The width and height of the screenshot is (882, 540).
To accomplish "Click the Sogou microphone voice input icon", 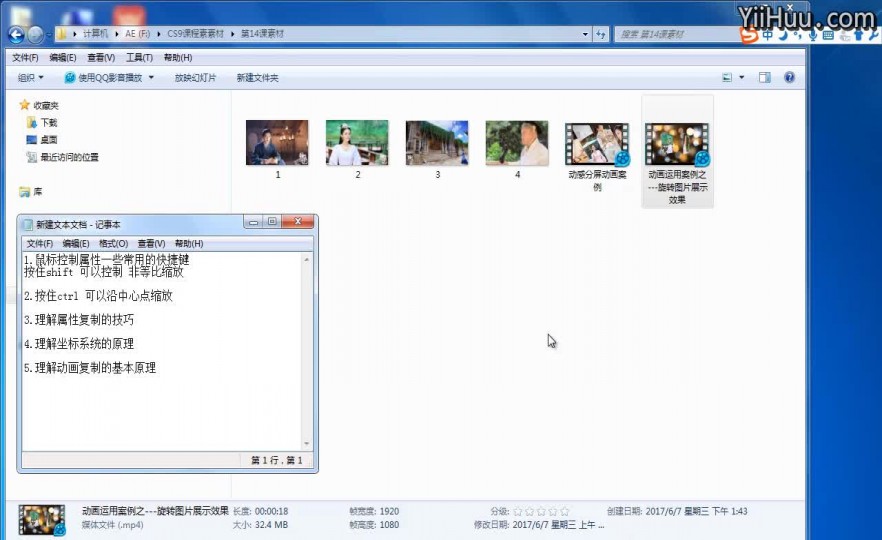I will click(x=813, y=35).
